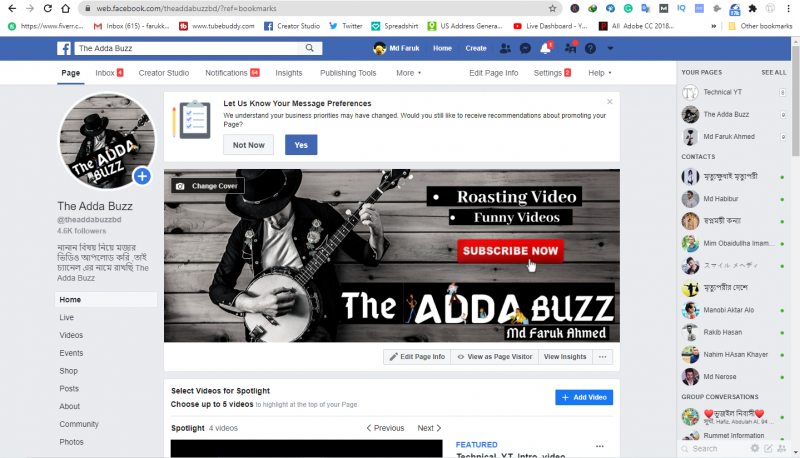This screenshot has height=458, width=800.
Task: Expand the More dropdown
Action: click(409, 73)
